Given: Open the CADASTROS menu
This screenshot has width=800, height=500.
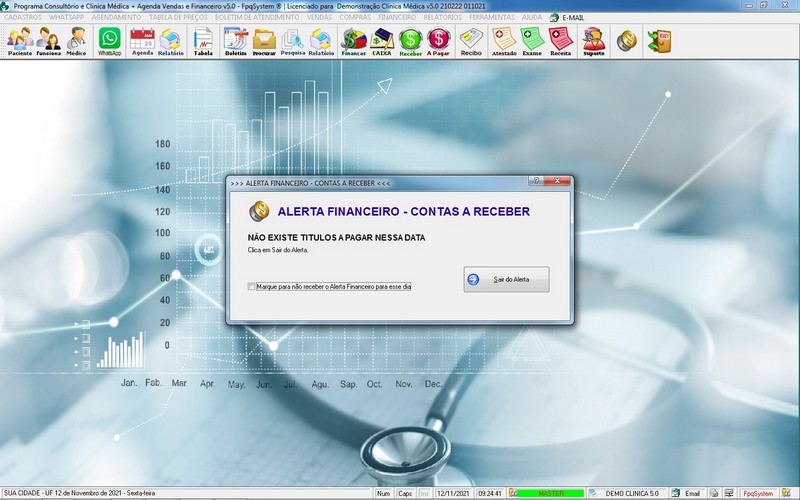Looking at the screenshot, I should tap(22, 17).
